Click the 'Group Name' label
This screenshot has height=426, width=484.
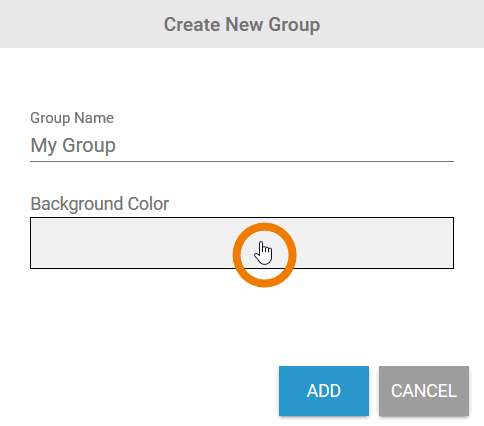(x=72, y=118)
